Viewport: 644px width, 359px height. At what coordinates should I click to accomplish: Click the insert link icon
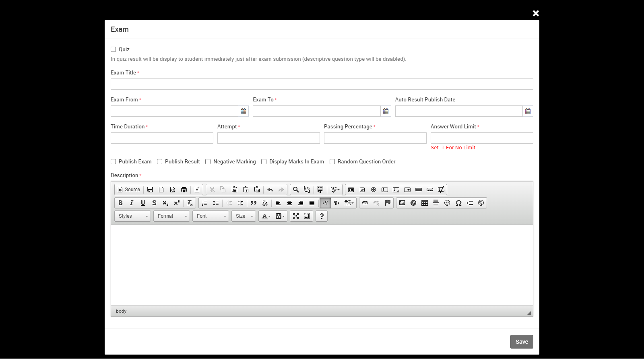click(365, 203)
